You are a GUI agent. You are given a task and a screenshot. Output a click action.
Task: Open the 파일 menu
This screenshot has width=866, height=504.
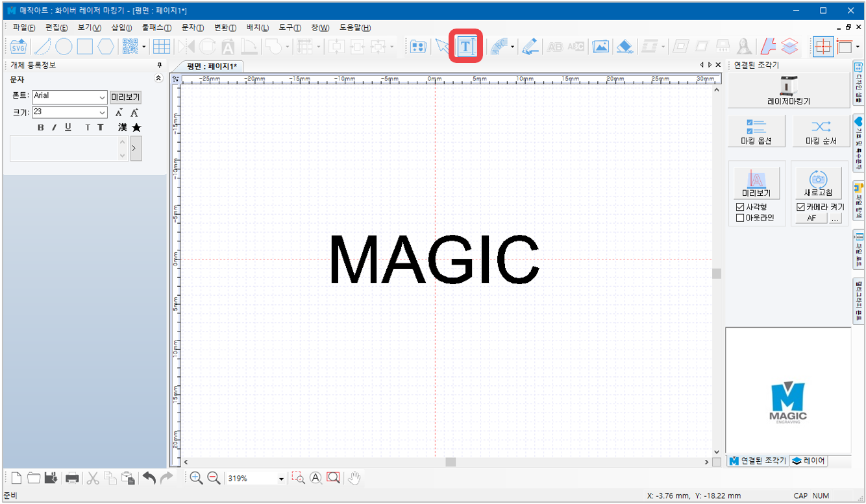coord(24,27)
